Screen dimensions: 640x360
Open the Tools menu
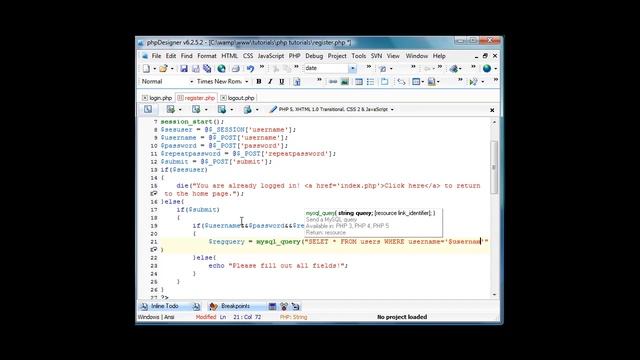[x=358, y=56]
